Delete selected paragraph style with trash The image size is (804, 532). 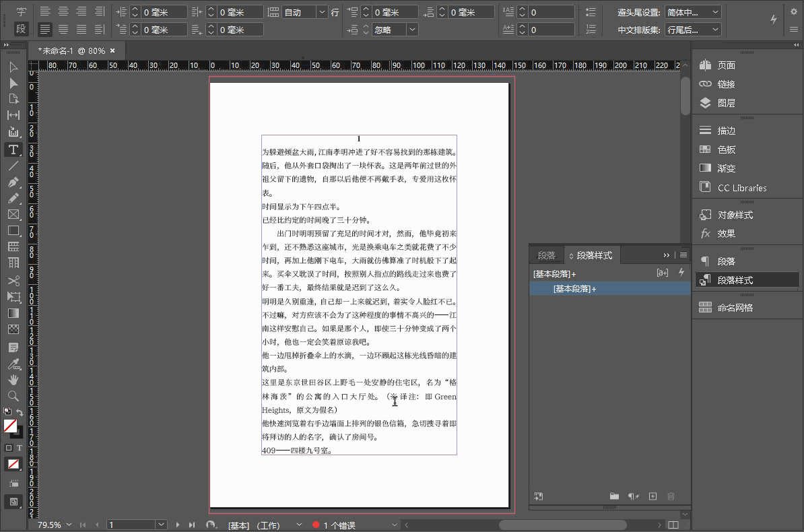coord(671,496)
